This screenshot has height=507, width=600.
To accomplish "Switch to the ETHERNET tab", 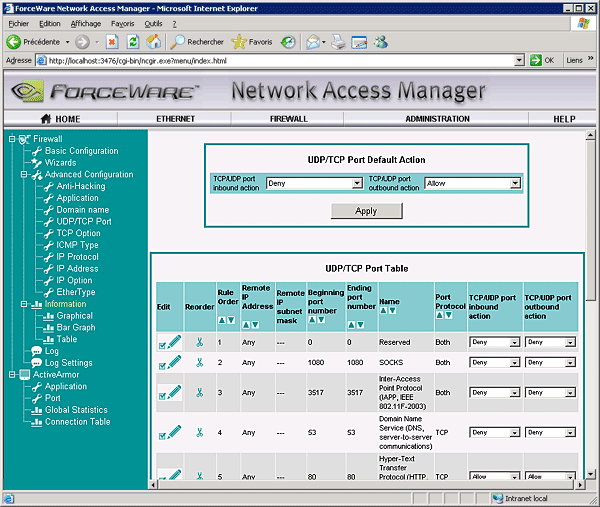I will pos(175,119).
